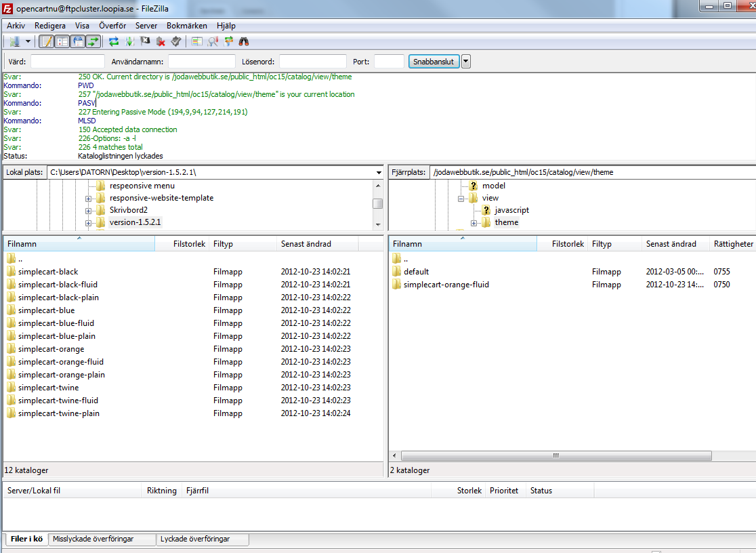This screenshot has width=756, height=553.
Task: Select the javascript folder in remote tree
Action: (511, 210)
